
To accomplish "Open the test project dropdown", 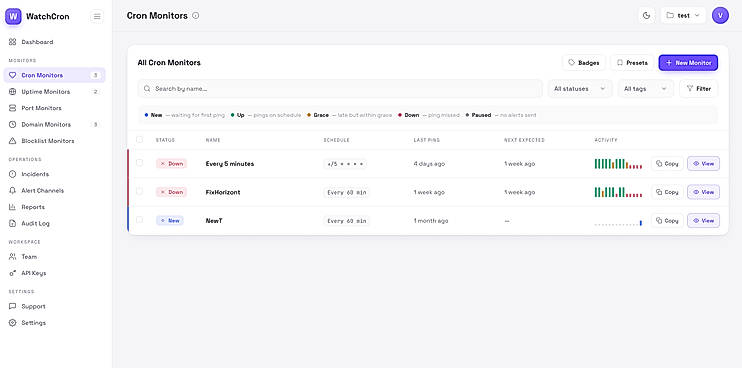I will [683, 16].
